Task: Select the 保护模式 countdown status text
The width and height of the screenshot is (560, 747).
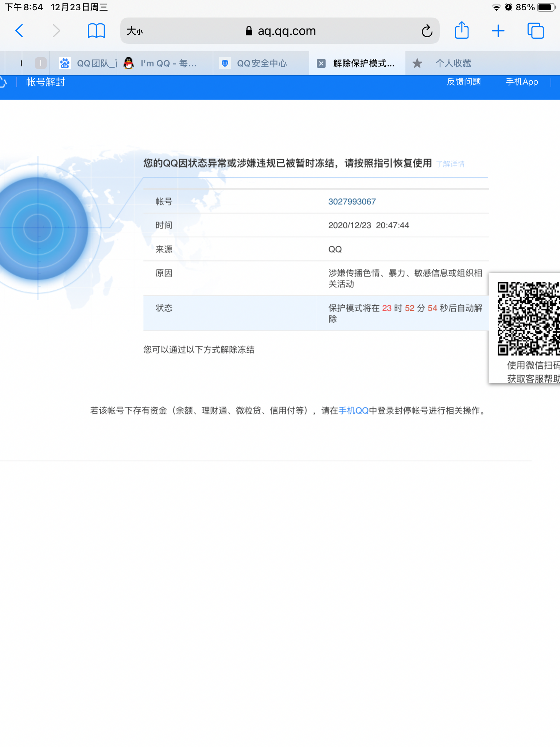Action: [x=405, y=313]
